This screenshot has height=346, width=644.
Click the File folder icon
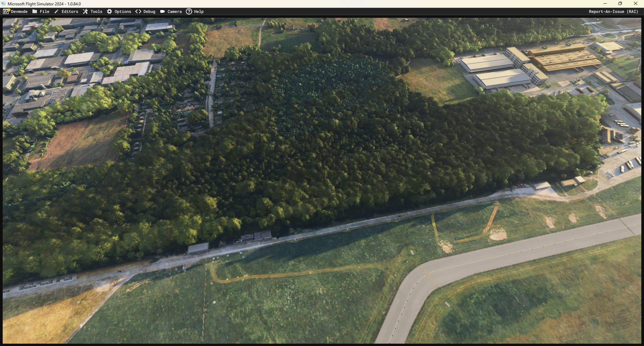point(35,11)
